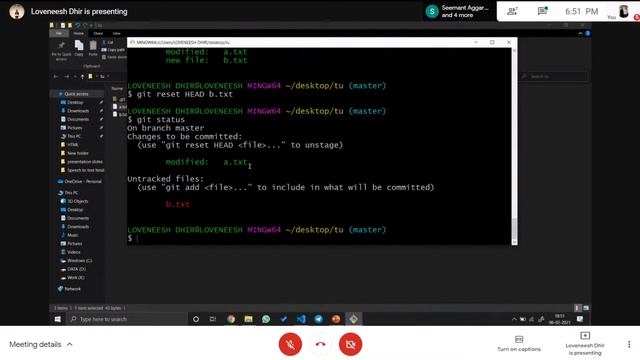
Task: Click the Explorer back arrow
Action: pos(56,76)
